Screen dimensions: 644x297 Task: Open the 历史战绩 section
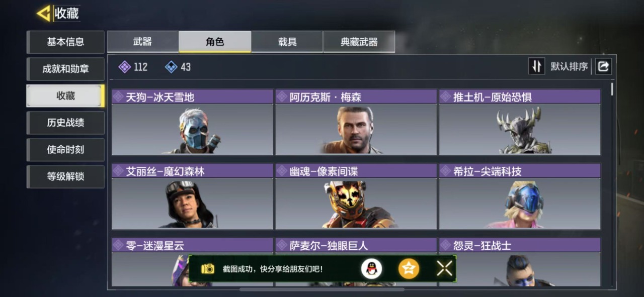click(x=65, y=123)
